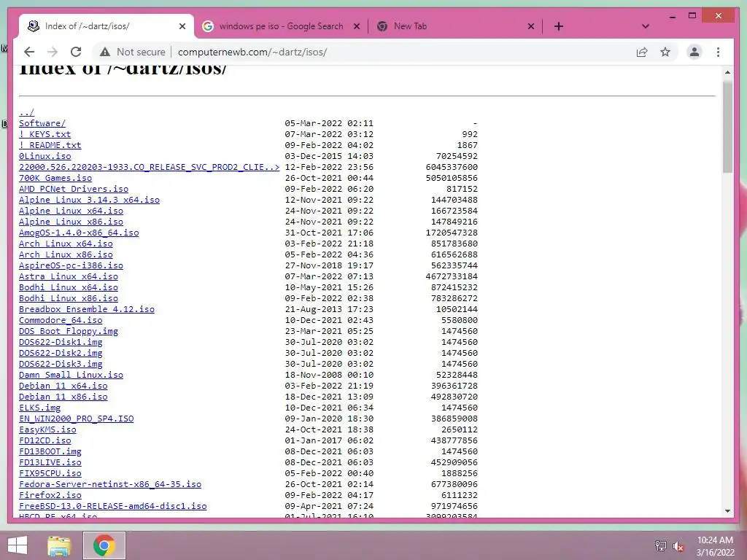
Task: Download Alpine_Linux_3.14.3_x64.iso
Action: 89,200
